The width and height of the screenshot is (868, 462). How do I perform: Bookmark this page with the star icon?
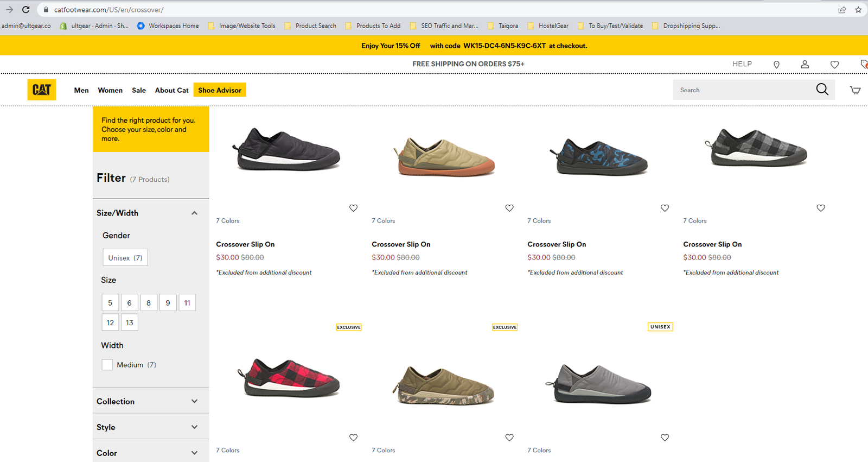pyautogui.click(x=858, y=10)
